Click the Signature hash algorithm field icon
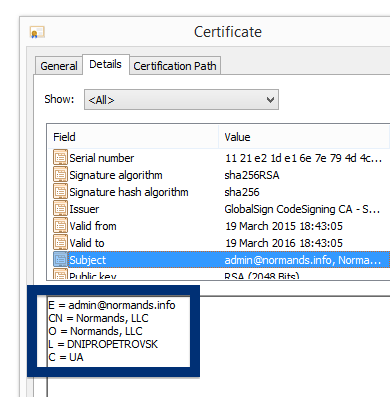Image resolution: width=390 pixels, height=397 pixels. [x=60, y=192]
